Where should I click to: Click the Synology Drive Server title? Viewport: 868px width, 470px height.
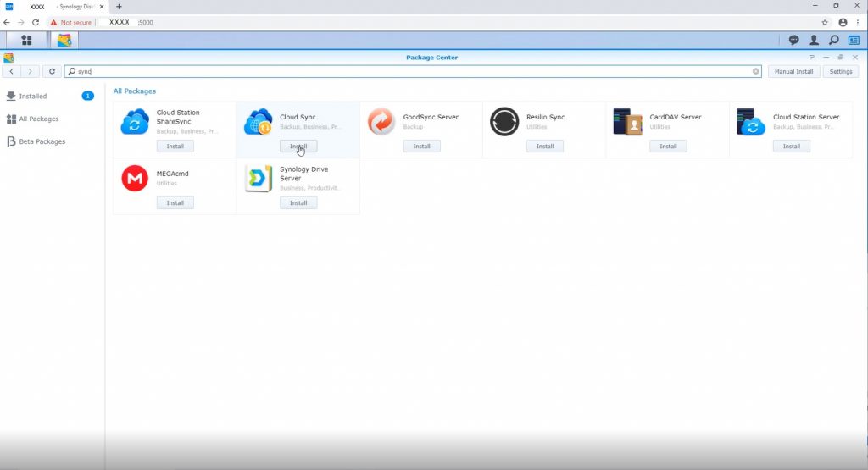[304, 174]
